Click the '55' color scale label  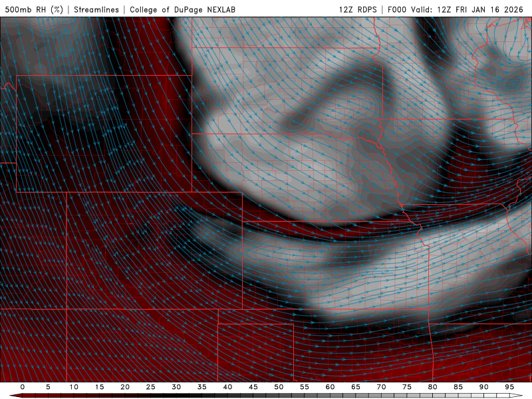point(305,387)
